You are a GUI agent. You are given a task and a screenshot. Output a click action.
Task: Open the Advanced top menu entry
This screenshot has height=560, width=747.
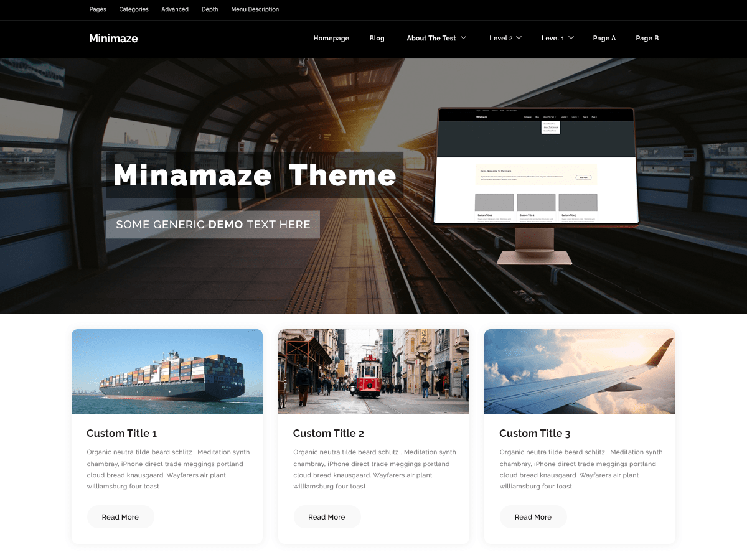click(175, 9)
